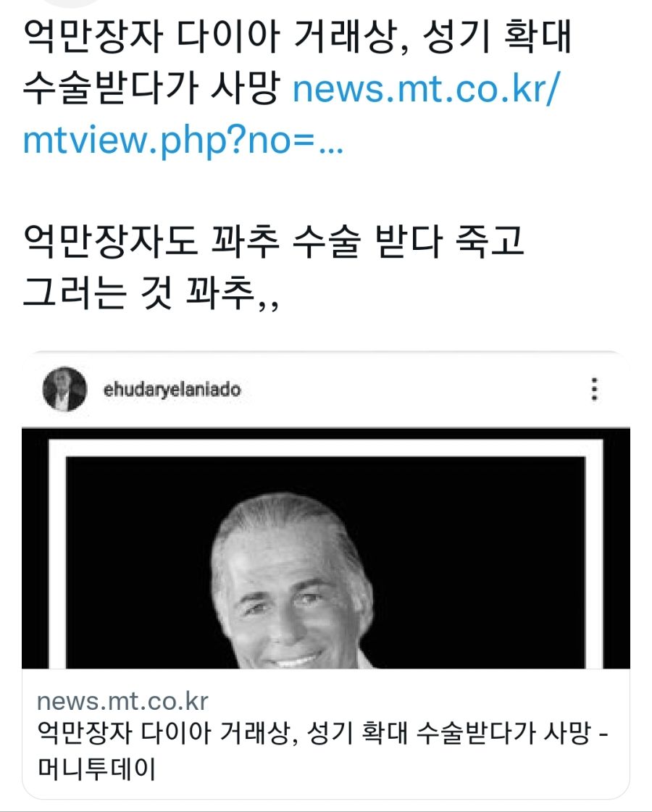652x812 pixels.
Task: Select the tweet's first line 억만장자 다이아 거래상, 성기 확대
Action: pyautogui.click(x=297, y=37)
